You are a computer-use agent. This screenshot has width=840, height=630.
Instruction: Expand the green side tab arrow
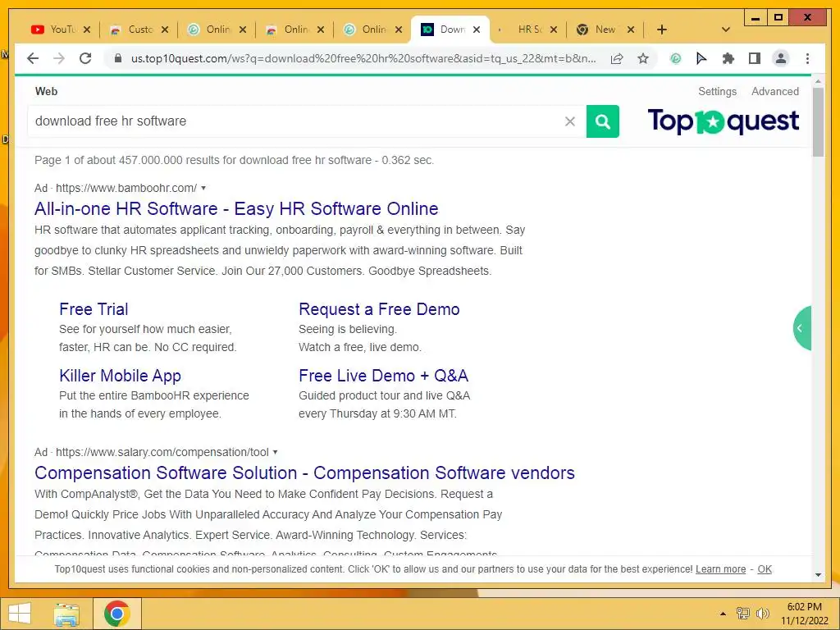pyautogui.click(x=802, y=328)
